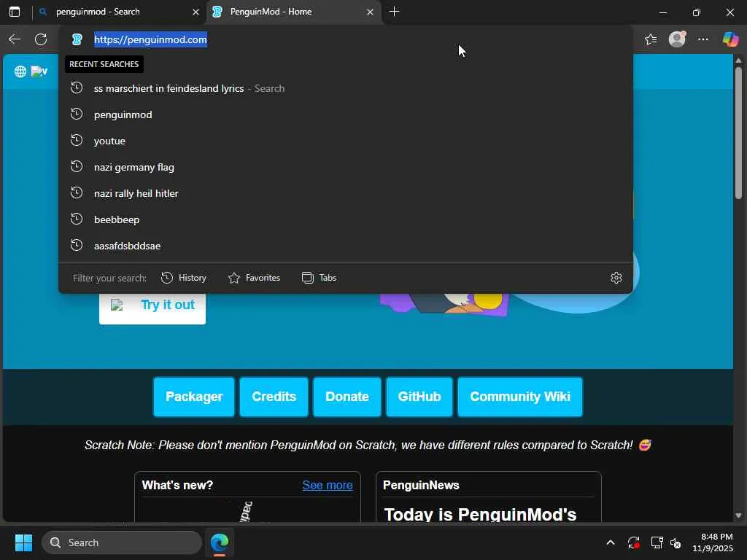The width and height of the screenshot is (747, 560).
Task: Click the sync update tray icon
Action: coord(634,542)
